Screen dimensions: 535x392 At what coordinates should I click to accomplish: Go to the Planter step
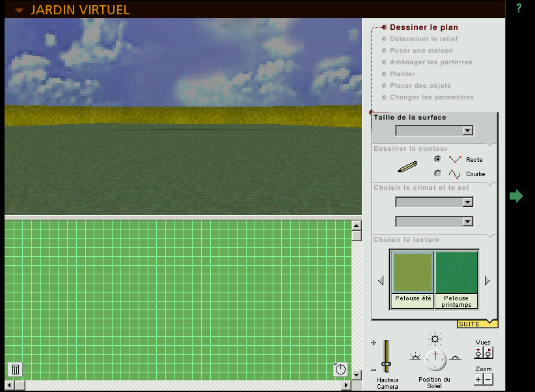(402, 74)
